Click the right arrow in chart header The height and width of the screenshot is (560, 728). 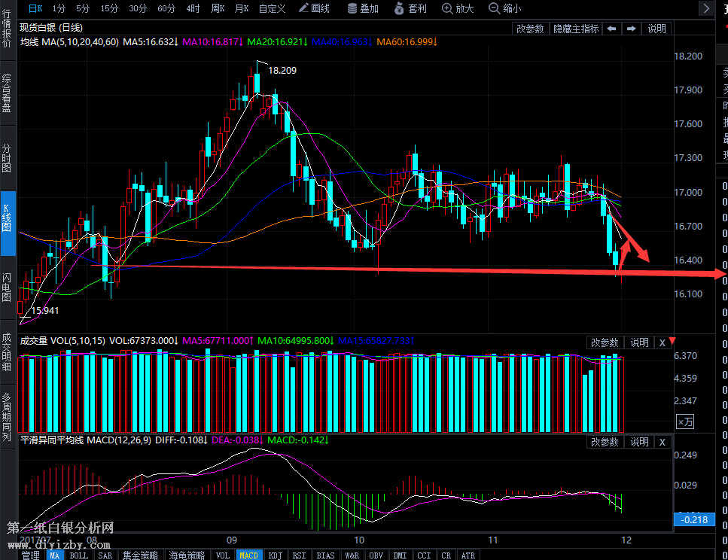631,29
